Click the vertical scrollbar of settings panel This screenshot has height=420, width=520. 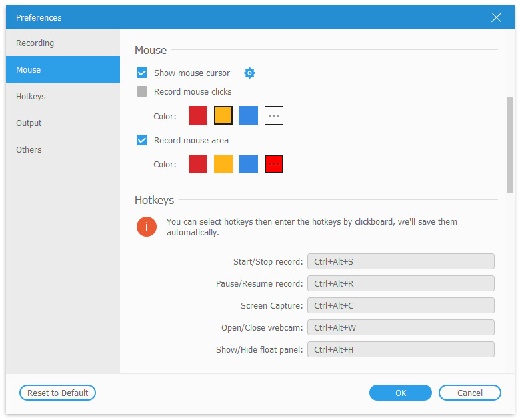pos(510,143)
